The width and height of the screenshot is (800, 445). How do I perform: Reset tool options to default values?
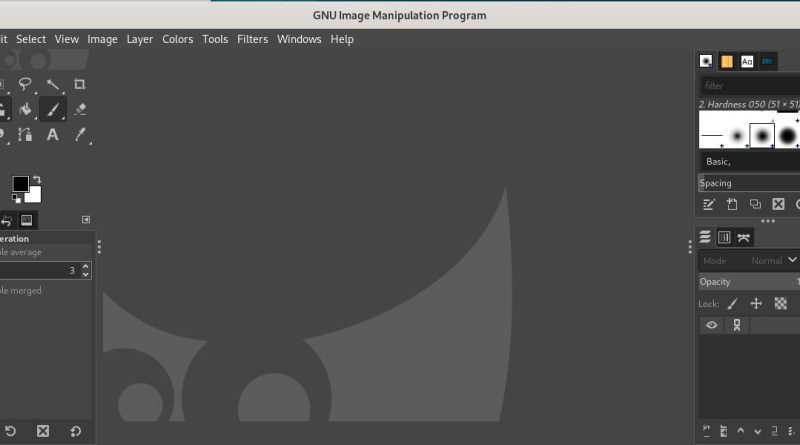pos(76,431)
